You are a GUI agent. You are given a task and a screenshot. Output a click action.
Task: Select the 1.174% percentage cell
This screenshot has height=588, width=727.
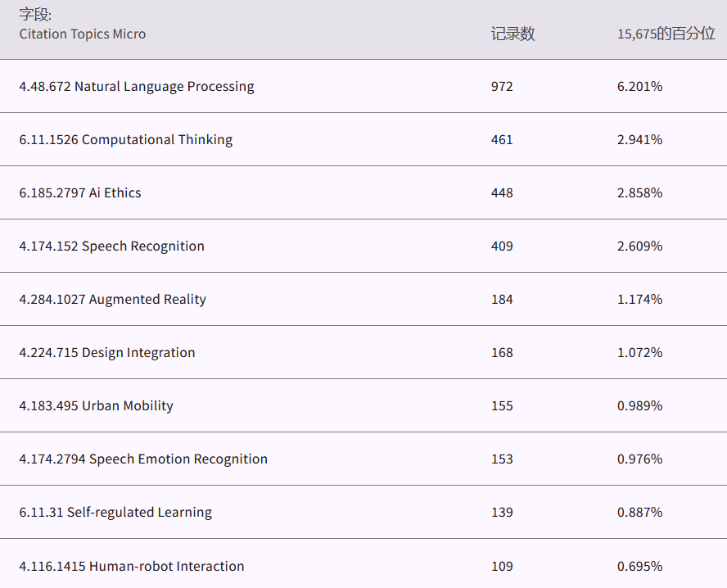(639, 299)
